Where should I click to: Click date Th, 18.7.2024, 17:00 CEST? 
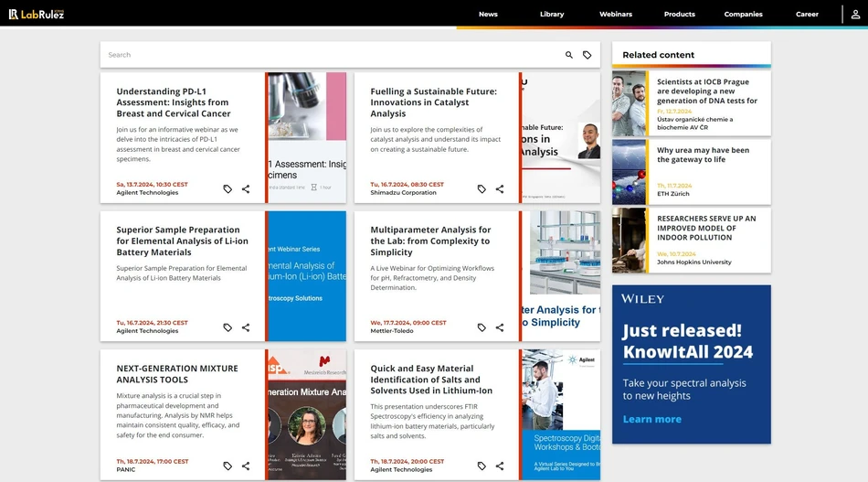[x=153, y=461]
